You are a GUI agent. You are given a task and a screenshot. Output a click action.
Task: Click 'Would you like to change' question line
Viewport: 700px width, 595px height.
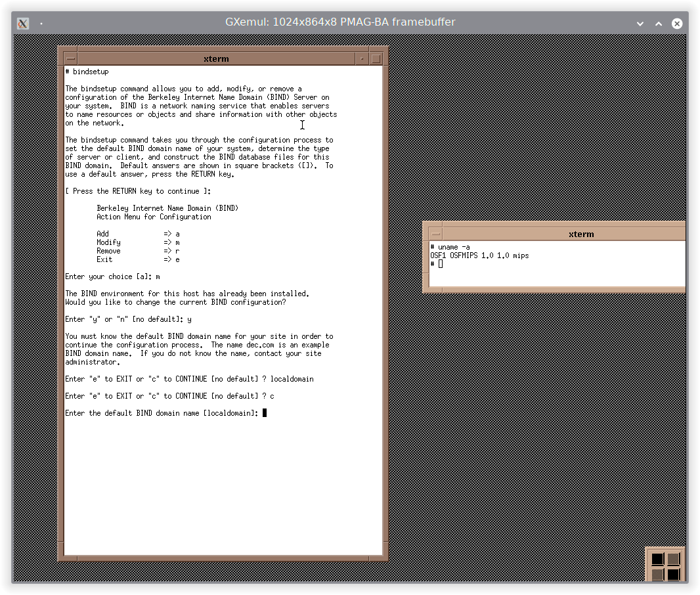(175, 302)
